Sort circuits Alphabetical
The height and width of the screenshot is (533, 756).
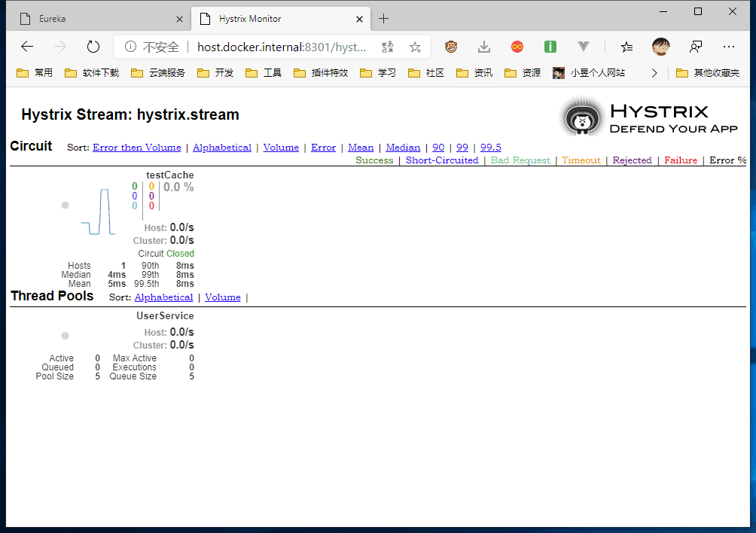[x=222, y=148]
